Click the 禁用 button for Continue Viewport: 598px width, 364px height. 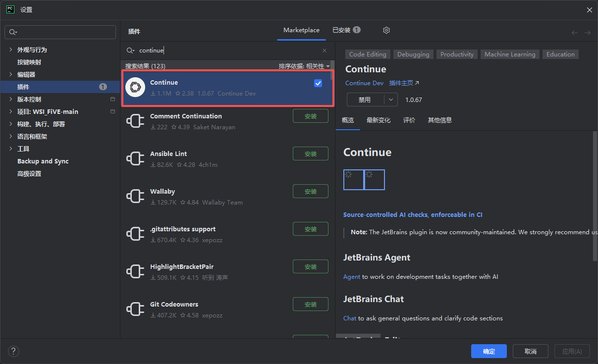pos(366,100)
